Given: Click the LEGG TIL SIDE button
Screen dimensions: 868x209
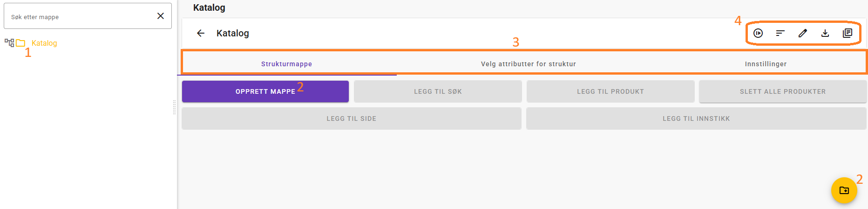Looking at the screenshot, I should point(351,118).
